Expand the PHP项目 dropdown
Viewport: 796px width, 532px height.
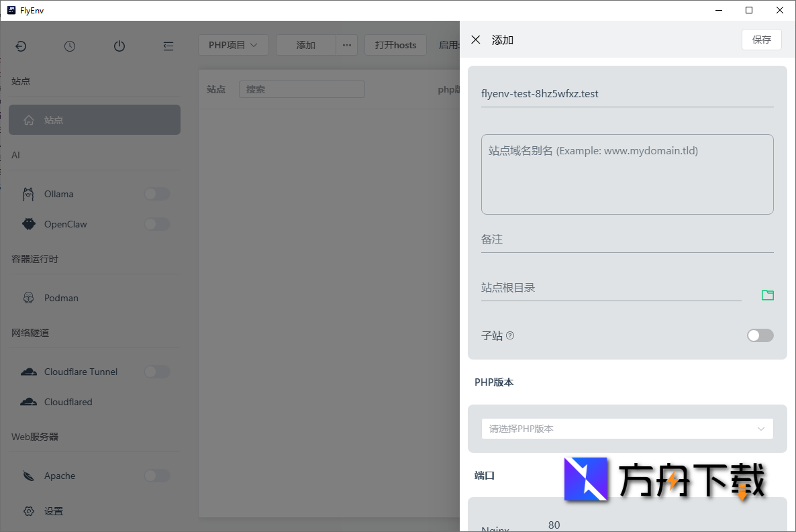coord(233,45)
